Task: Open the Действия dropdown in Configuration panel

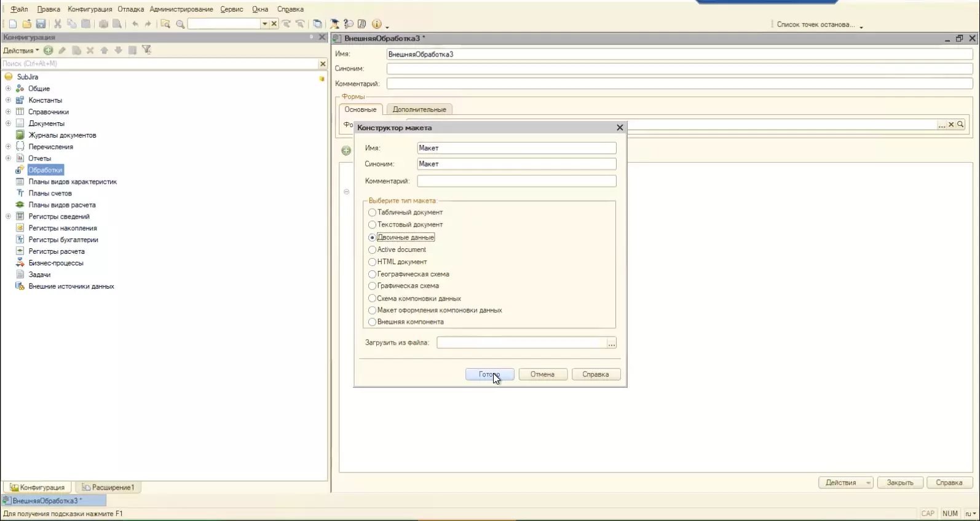Action: 21,50
